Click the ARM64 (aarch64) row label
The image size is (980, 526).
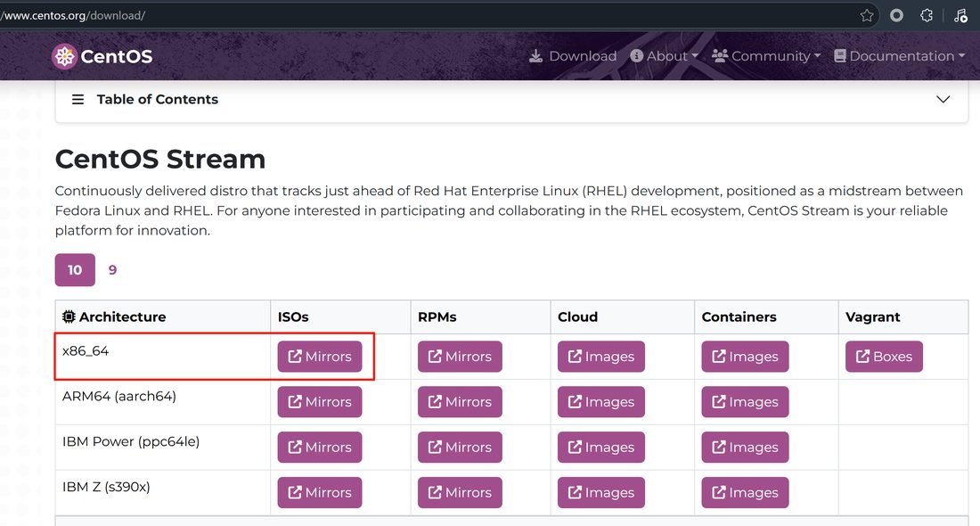[119, 397]
